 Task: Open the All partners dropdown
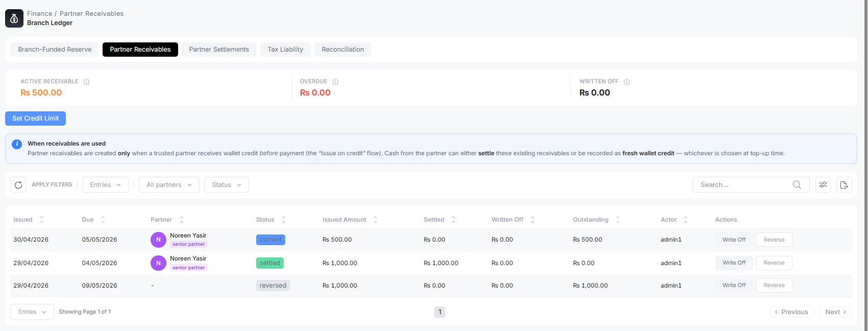coord(169,185)
